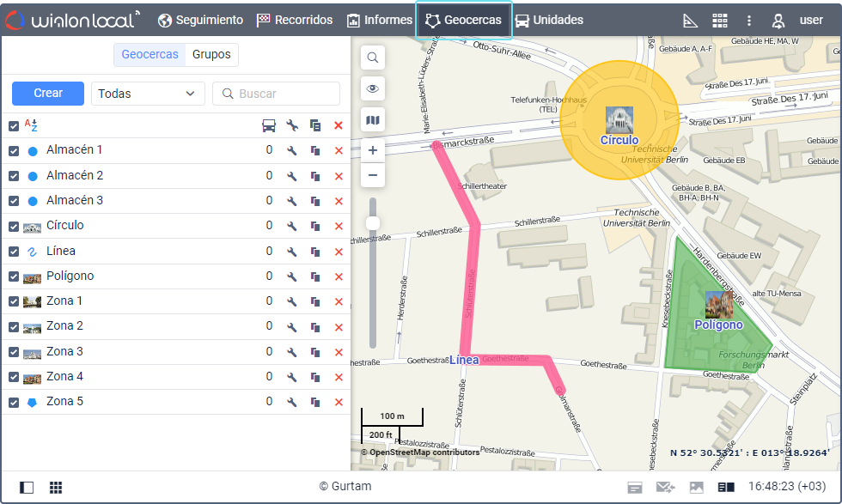Open the Recorridos tab
This screenshot has width=842, height=504.
[295, 20]
